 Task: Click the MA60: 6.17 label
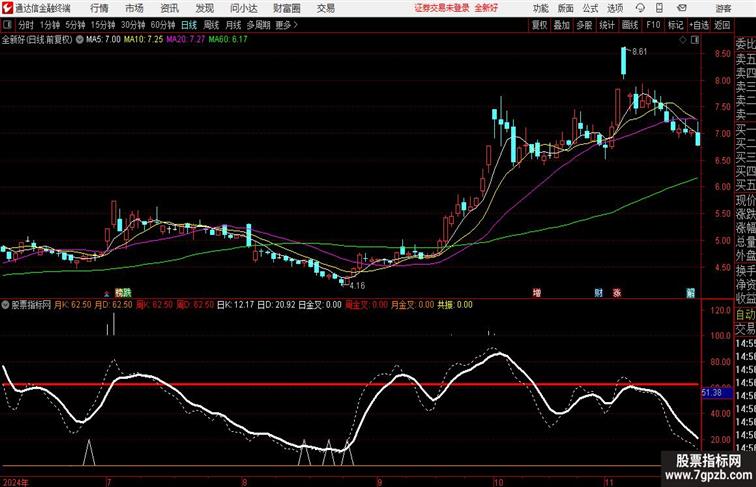(228, 40)
